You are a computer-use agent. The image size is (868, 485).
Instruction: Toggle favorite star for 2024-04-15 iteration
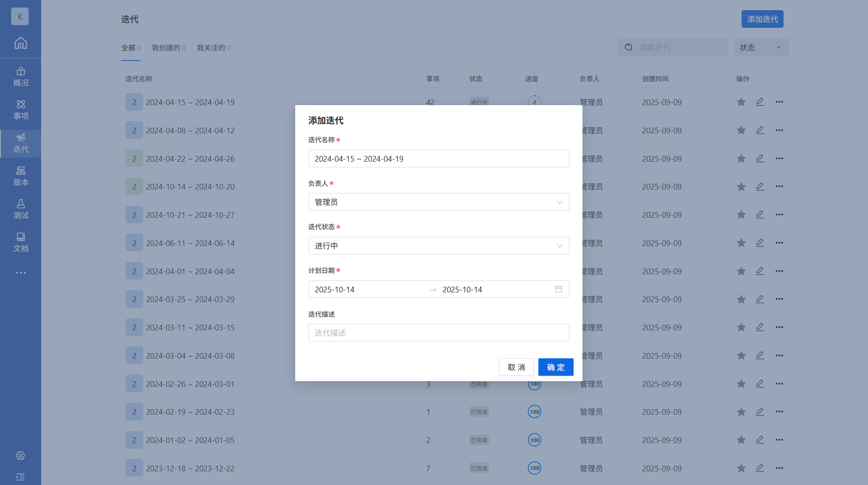[741, 102]
